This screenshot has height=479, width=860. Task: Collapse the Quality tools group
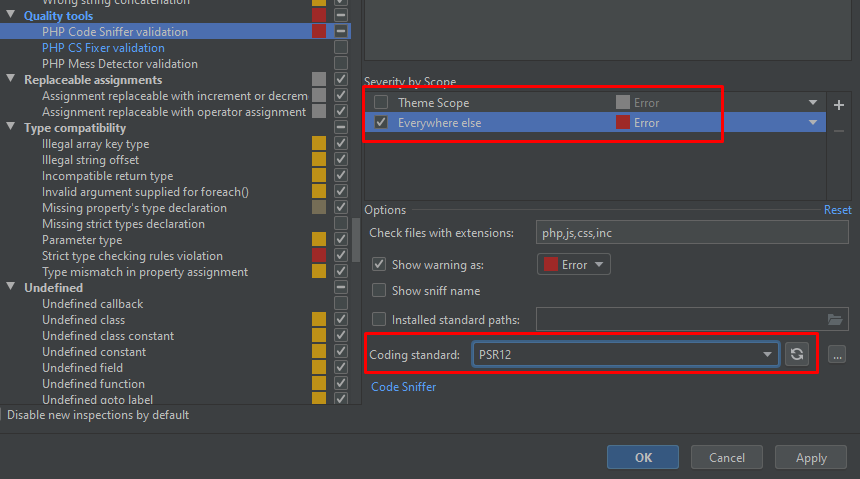pyautogui.click(x=10, y=14)
